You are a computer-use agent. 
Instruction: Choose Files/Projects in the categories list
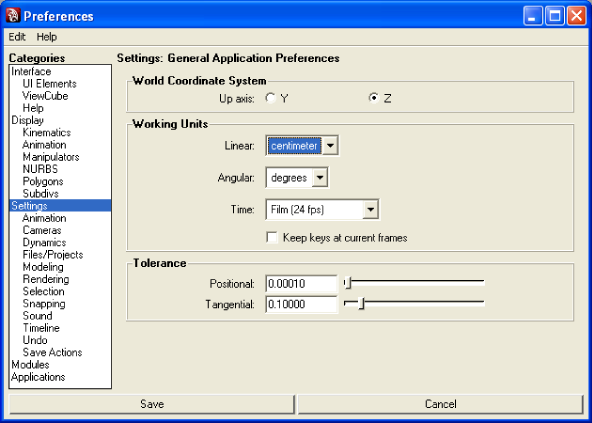pos(53,255)
